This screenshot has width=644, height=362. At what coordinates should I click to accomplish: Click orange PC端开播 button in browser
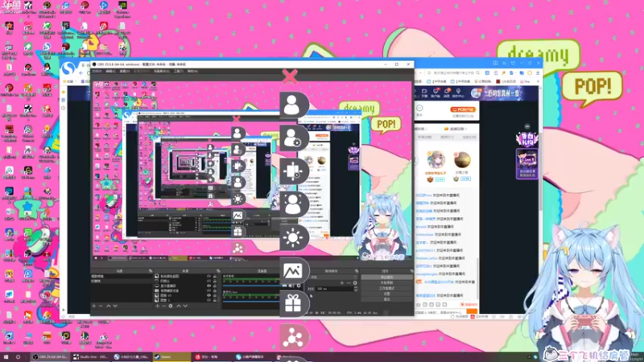pyautogui.click(x=463, y=109)
